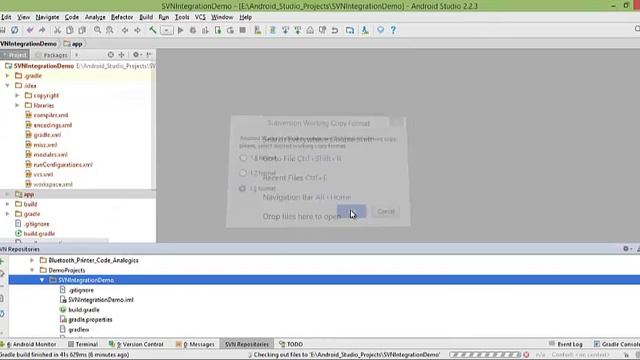Image resolution: width=640 pixels, height=360 pixels.
Task: Open the Navigate menu
Action: [x=47, y=17]
